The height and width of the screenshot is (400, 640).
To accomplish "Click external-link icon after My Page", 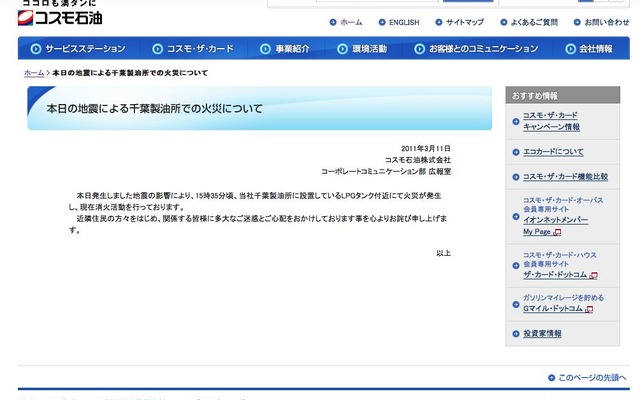I will click(557, 232).
